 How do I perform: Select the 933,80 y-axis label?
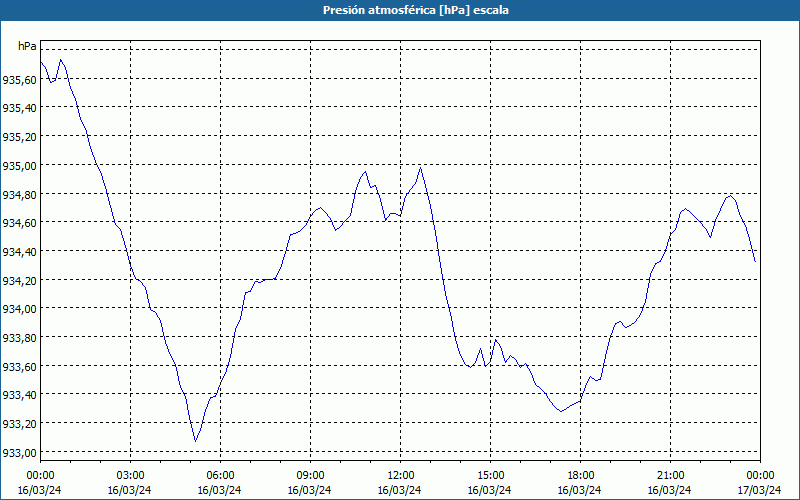(x=20, y=338)
